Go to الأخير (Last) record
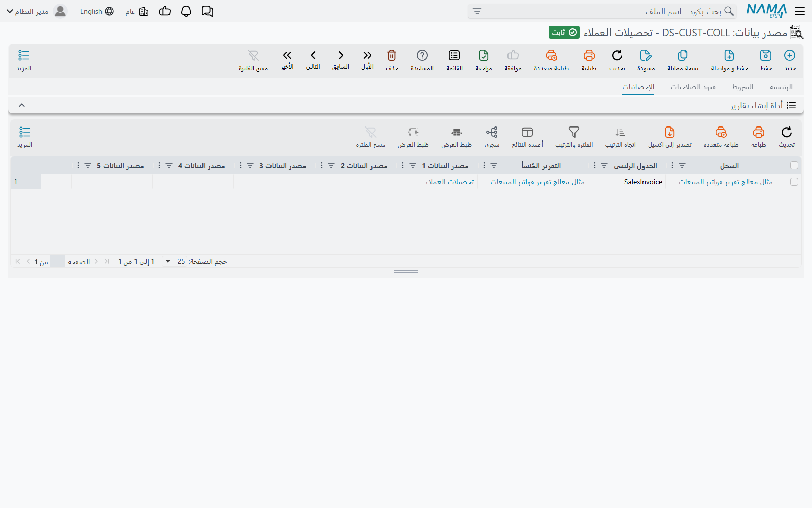The width and height of the screenshot is (812, 508). click(287, 55)
